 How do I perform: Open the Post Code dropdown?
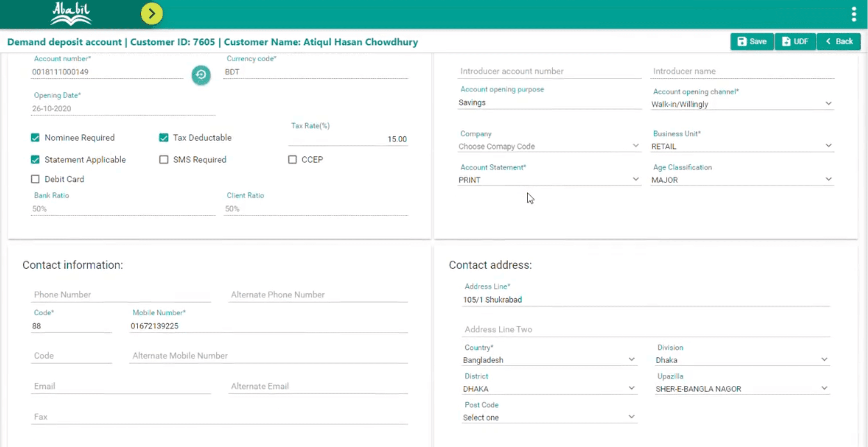coord(549,417)
